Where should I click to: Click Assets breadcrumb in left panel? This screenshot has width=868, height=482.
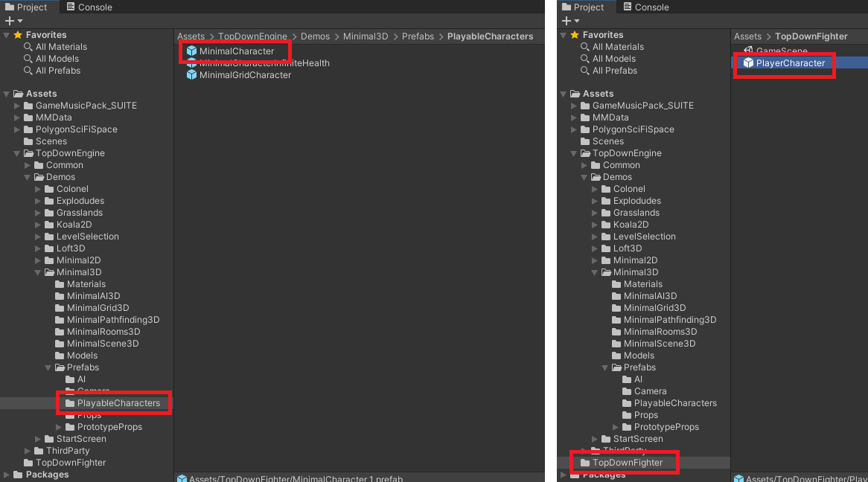tap(191, 36)
